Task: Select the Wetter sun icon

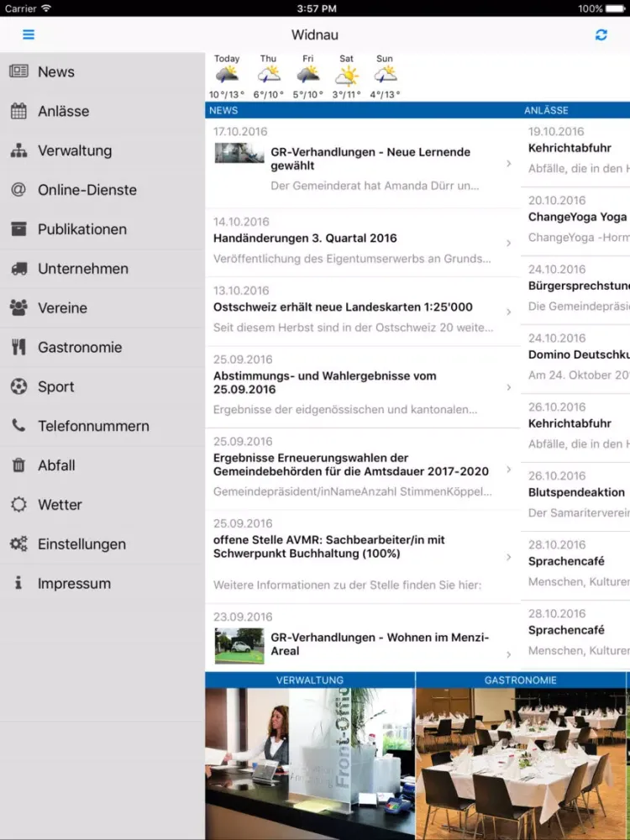Action: [18, 504]
